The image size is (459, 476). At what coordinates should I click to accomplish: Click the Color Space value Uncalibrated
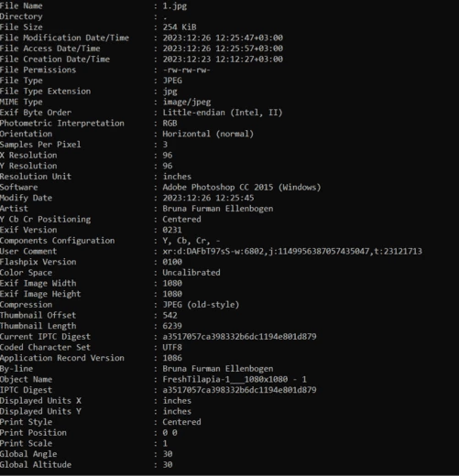pos(191,273)
